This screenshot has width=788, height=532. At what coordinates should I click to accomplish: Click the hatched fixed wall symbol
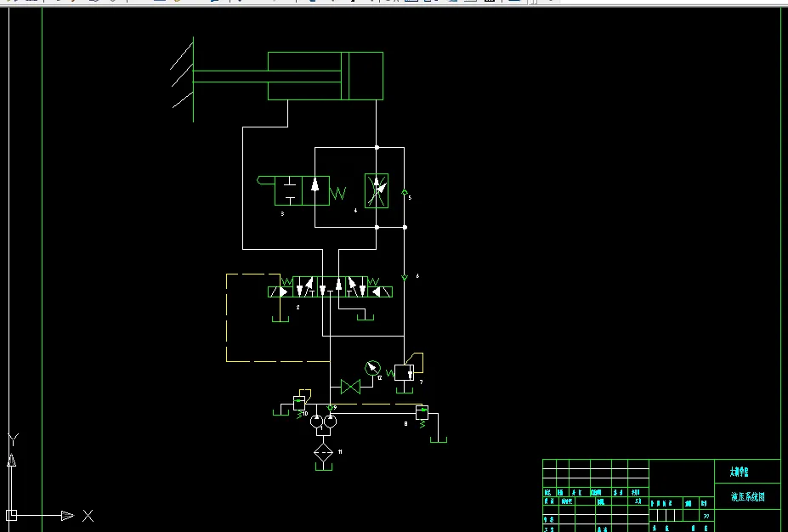[x=183, y=79]
